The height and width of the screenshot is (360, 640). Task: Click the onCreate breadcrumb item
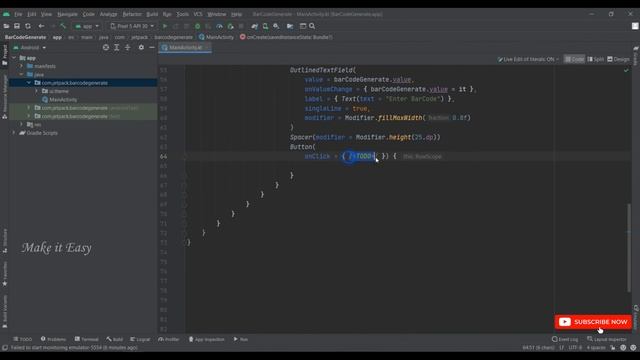point(286,37)
